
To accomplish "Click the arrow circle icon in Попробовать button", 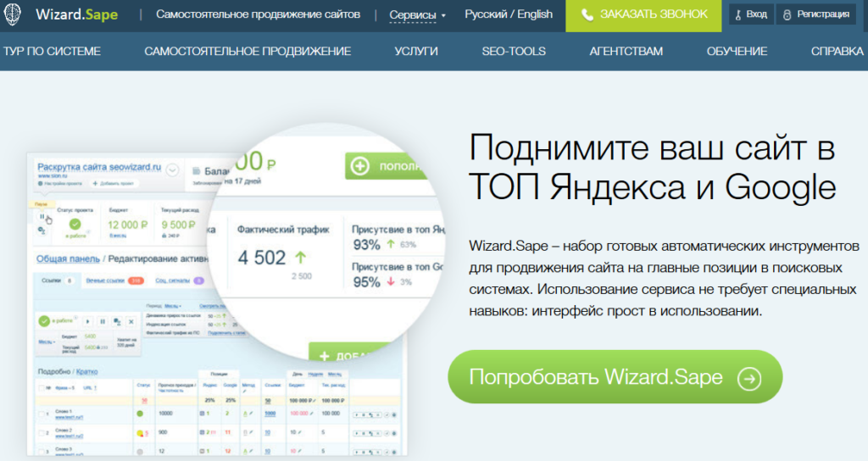I will pos(749,379).
